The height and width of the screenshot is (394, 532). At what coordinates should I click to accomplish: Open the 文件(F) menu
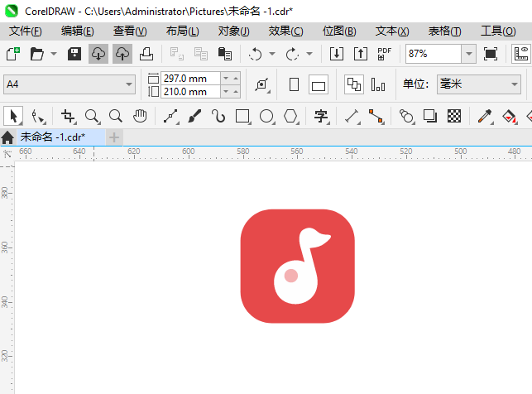coord(25,31)
